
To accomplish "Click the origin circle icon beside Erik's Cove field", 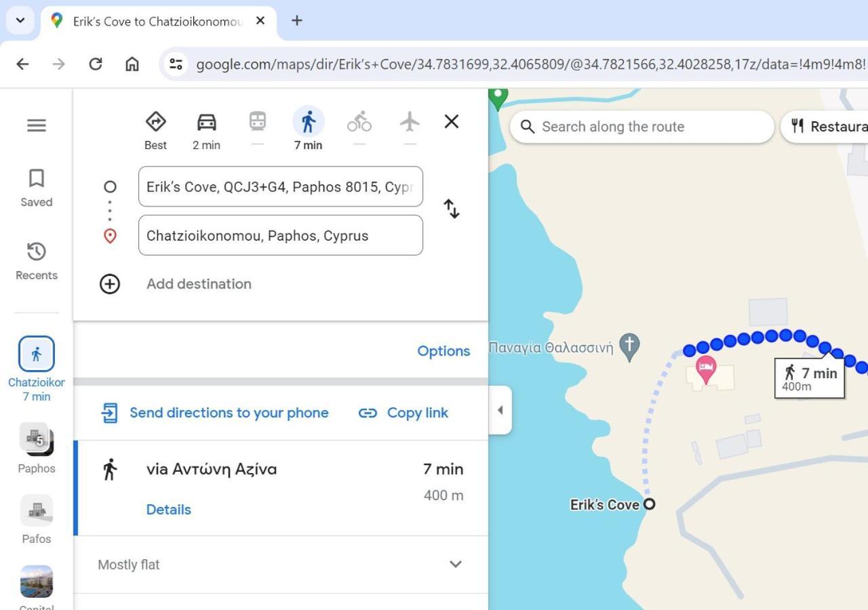I will coord(110,186).
